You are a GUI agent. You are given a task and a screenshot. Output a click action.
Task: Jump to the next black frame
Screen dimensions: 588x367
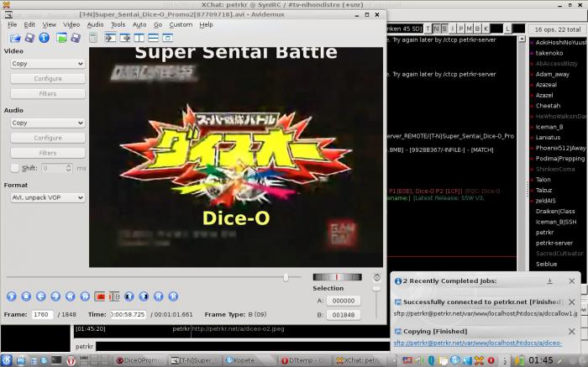point(144,296)
